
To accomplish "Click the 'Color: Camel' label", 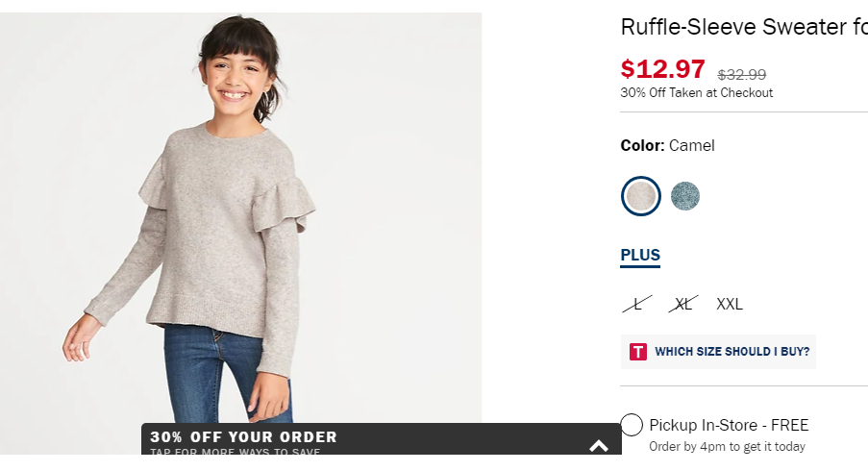I will coord(668,145).
